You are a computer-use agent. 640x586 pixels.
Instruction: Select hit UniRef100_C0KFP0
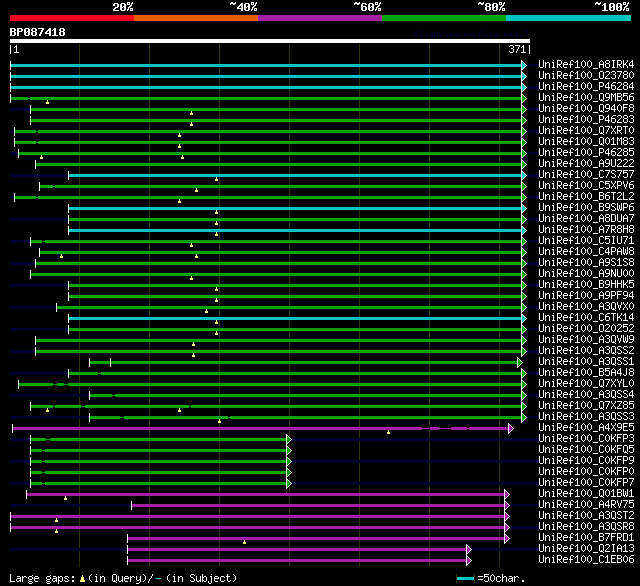click(x=586, y=472)
